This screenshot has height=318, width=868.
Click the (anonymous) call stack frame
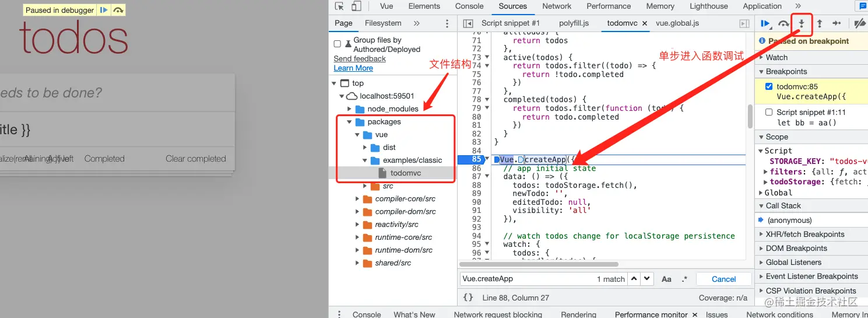pos(789,220)
